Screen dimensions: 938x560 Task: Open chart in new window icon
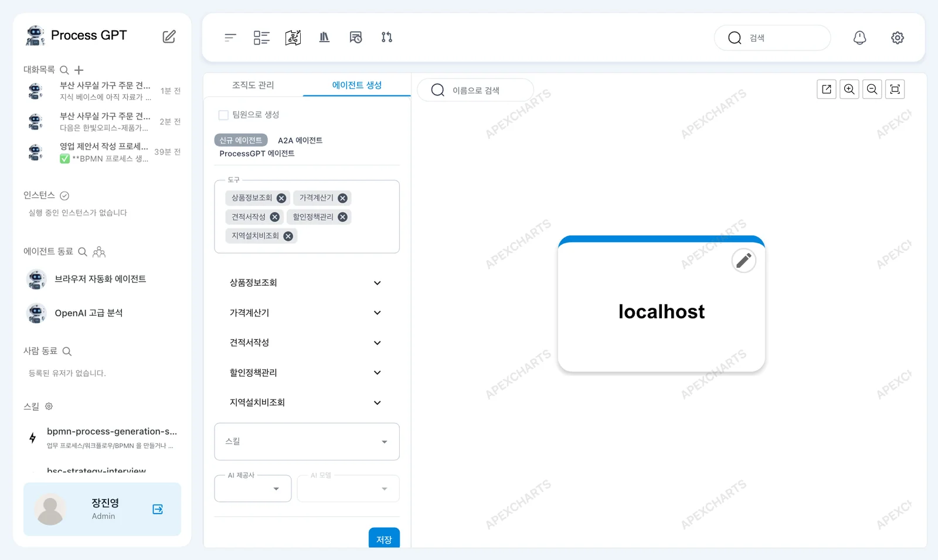pos(827,89)
